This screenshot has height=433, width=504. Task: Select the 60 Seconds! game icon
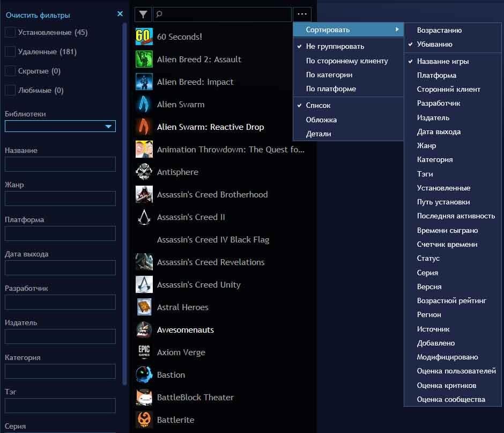click(x=143, y=37)
